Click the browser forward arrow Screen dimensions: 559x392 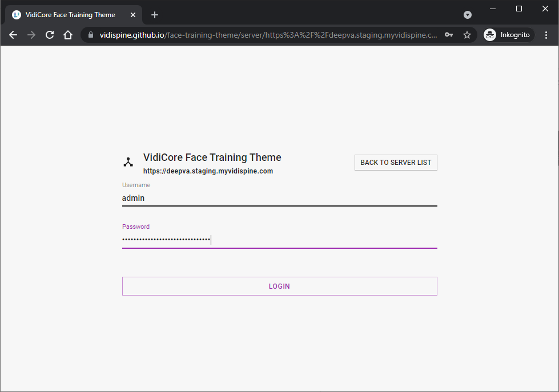tap(31, 35)
